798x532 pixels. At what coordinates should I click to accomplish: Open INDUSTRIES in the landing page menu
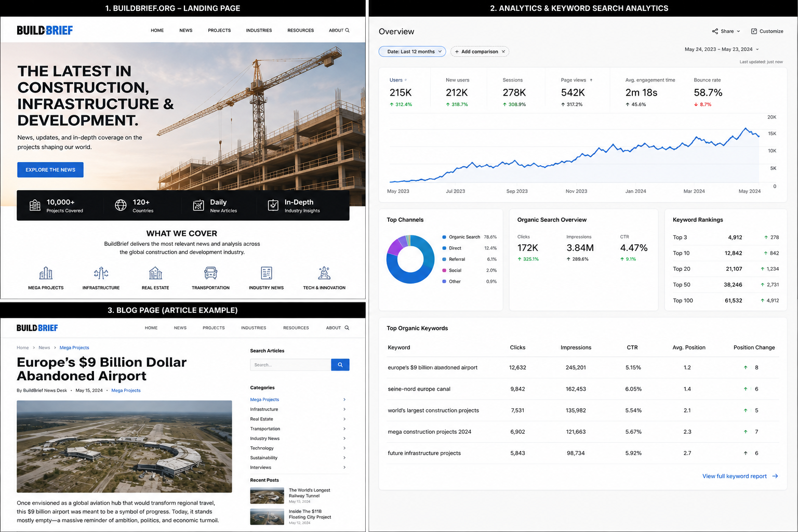259,31
